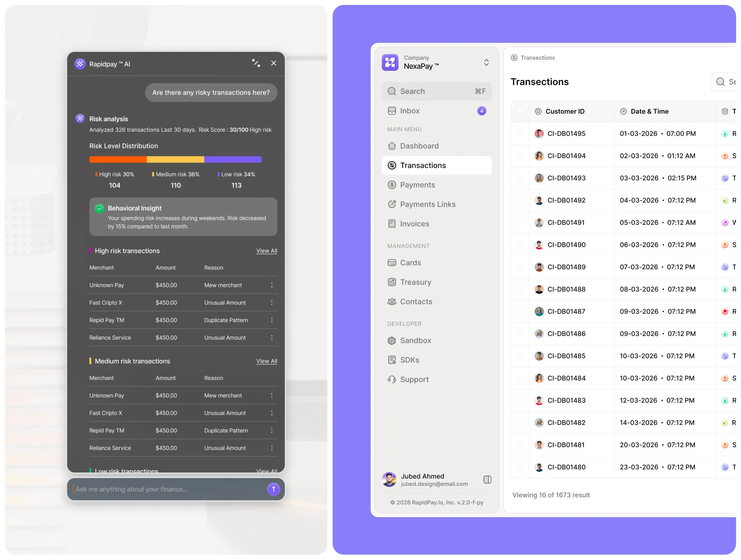Click the Transections breadcrumb icon
741x560 pixels.
coord(514,58)
